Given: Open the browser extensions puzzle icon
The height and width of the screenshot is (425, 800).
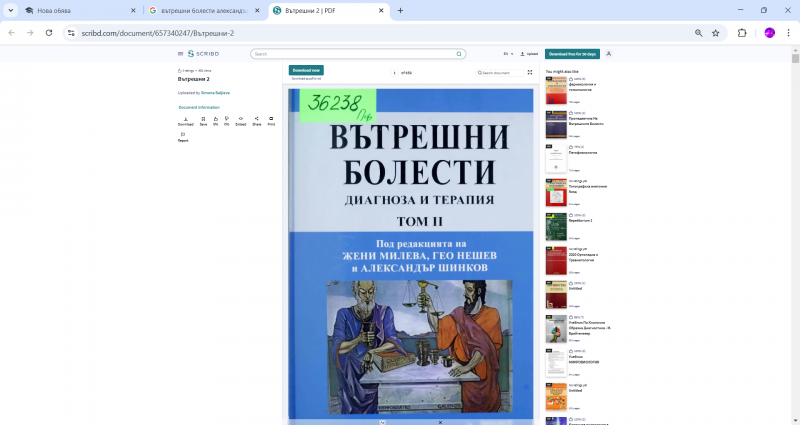Looking at the screenshot, I should (x=742, y=33).
